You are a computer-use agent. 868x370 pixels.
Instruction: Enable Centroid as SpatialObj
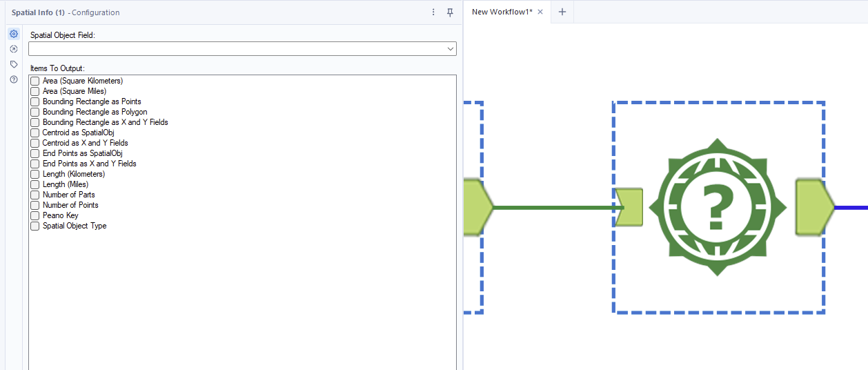pyautogui.click(x=35, y=133)
